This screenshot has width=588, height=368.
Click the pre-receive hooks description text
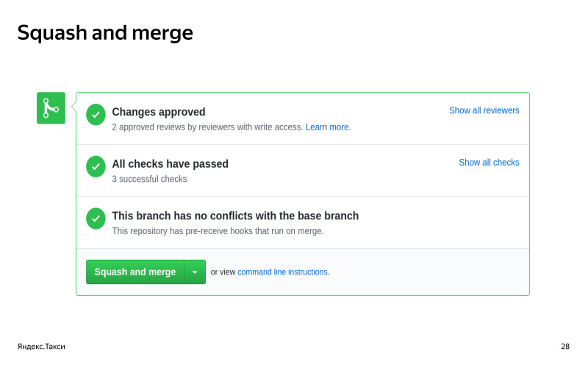tap(218, 231)
